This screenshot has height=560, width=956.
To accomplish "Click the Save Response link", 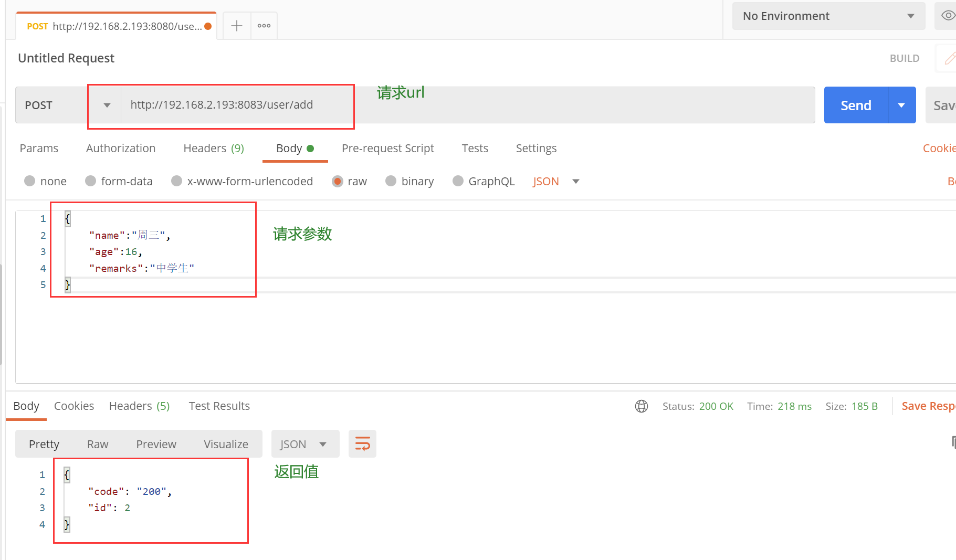I will pos(929,406).
